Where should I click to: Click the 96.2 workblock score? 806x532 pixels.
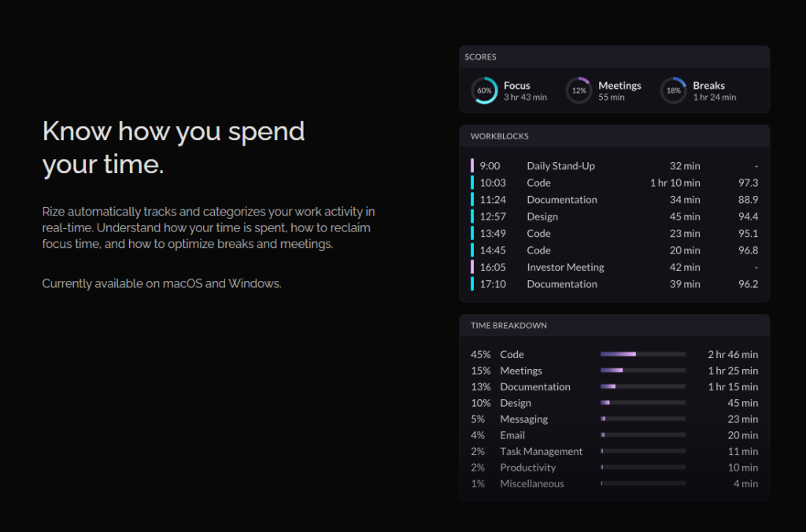[x=748, y=284]
